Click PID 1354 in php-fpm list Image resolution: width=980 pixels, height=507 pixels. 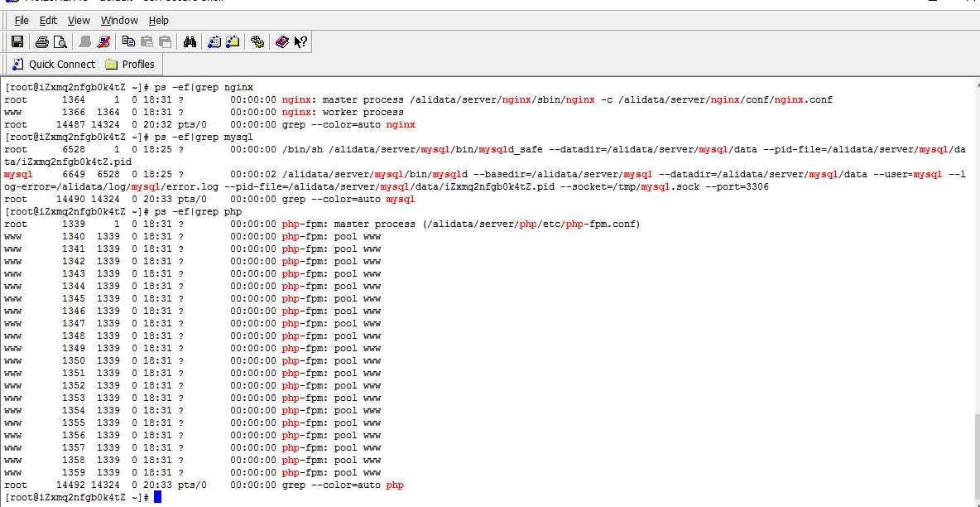[x=73, y=411]
